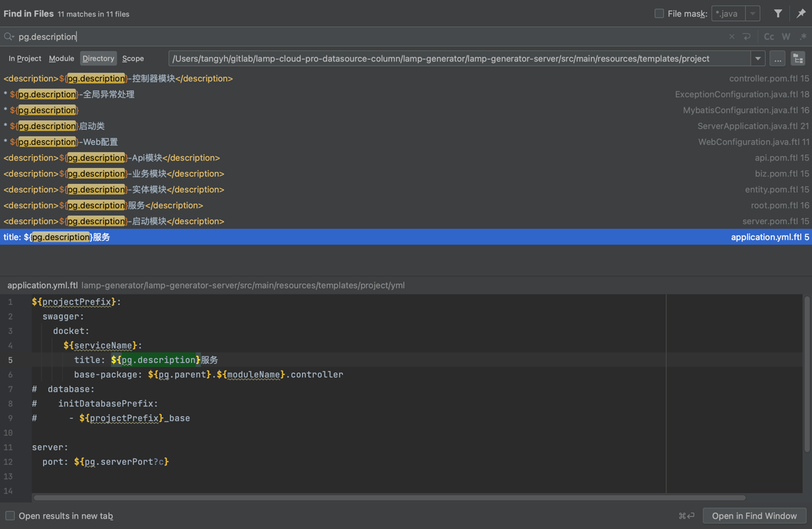Click the horizontal scrollbar in preview editor
Image resolution: width=812 pixels, height=529 pixels.
(390, 498)
